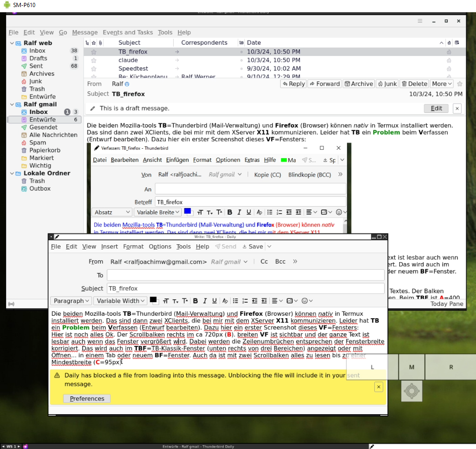This screenshot has width=476, height=449.
Task: Click into the To recipient field
Action: coord(245,275)
